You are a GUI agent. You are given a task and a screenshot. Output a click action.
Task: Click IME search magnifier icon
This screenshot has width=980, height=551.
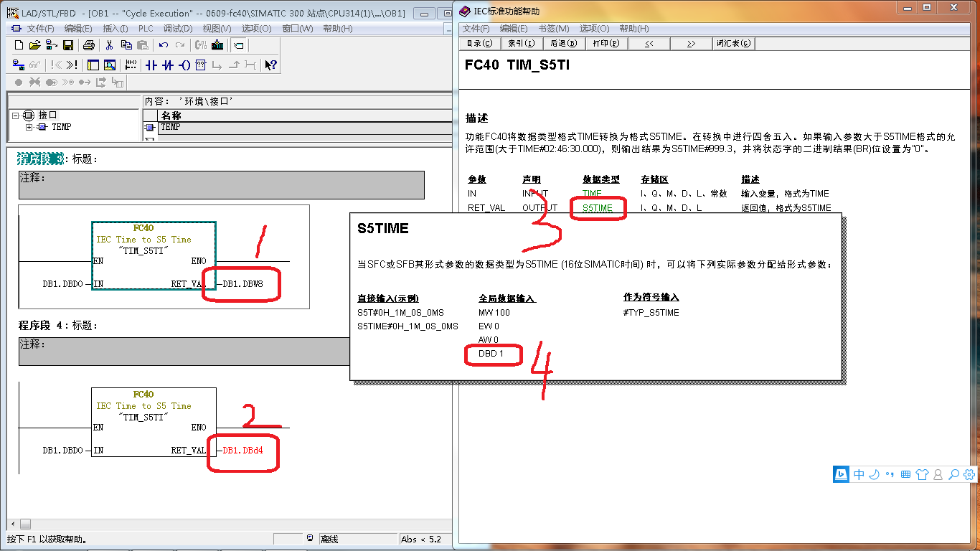[954, 474]
